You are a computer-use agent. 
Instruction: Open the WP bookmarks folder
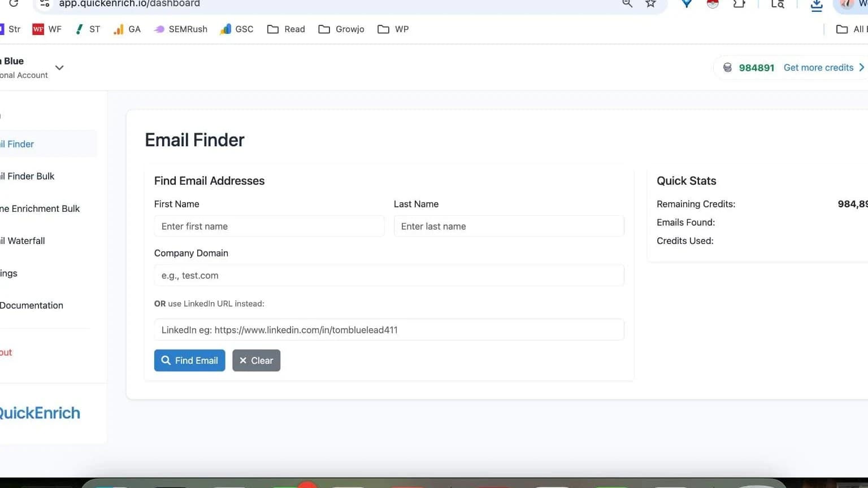tap(393, 29)
